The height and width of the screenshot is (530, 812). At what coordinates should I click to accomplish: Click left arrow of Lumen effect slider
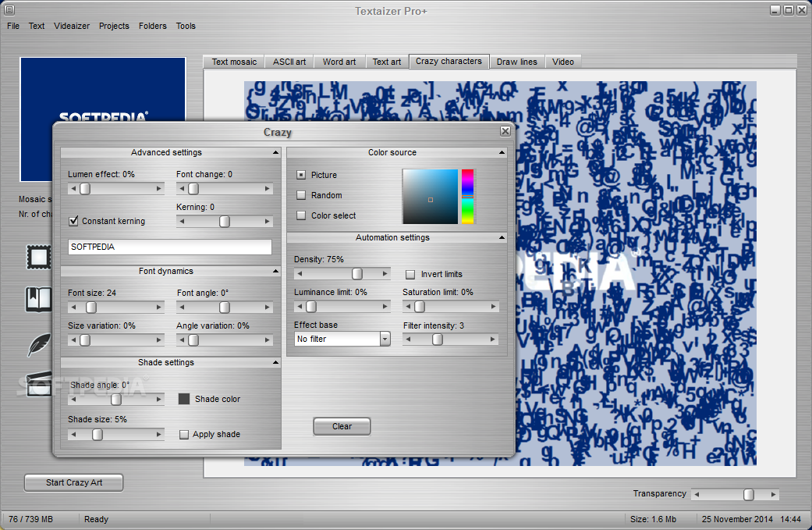point(73,189)
